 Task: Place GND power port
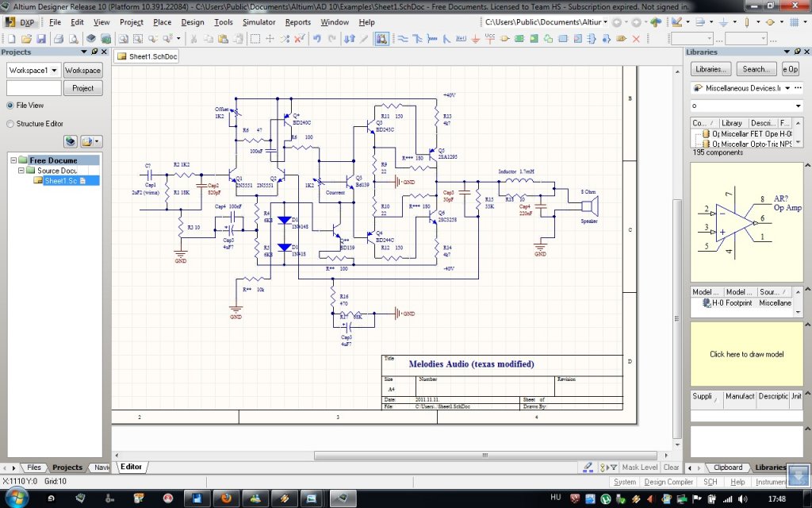pos(475,39)
